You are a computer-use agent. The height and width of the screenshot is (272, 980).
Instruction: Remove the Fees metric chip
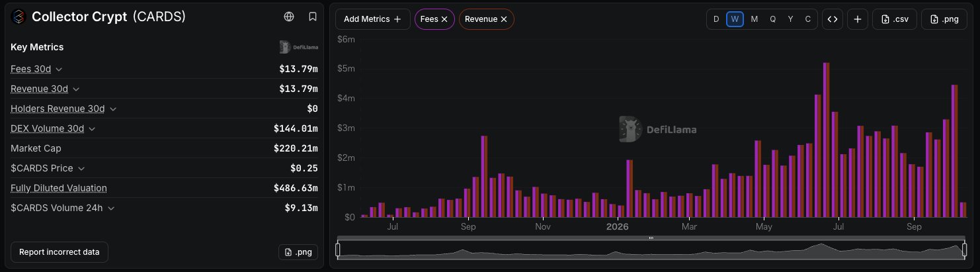444,19
